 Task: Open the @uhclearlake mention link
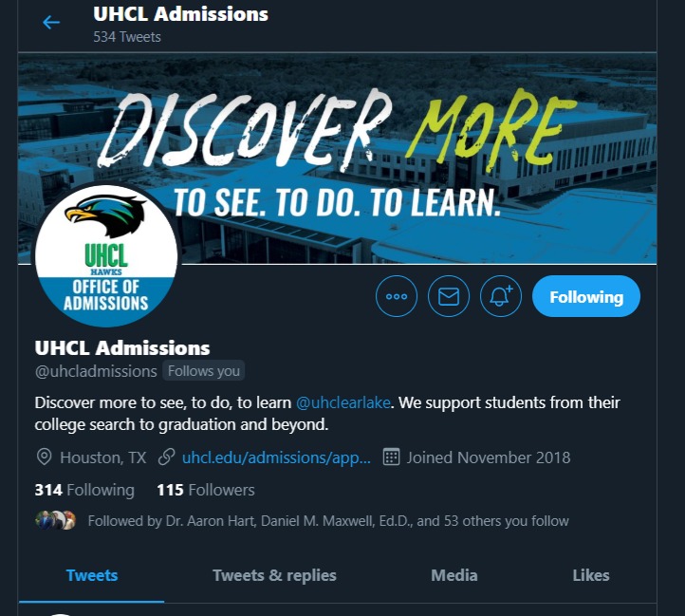pos(342,402)
